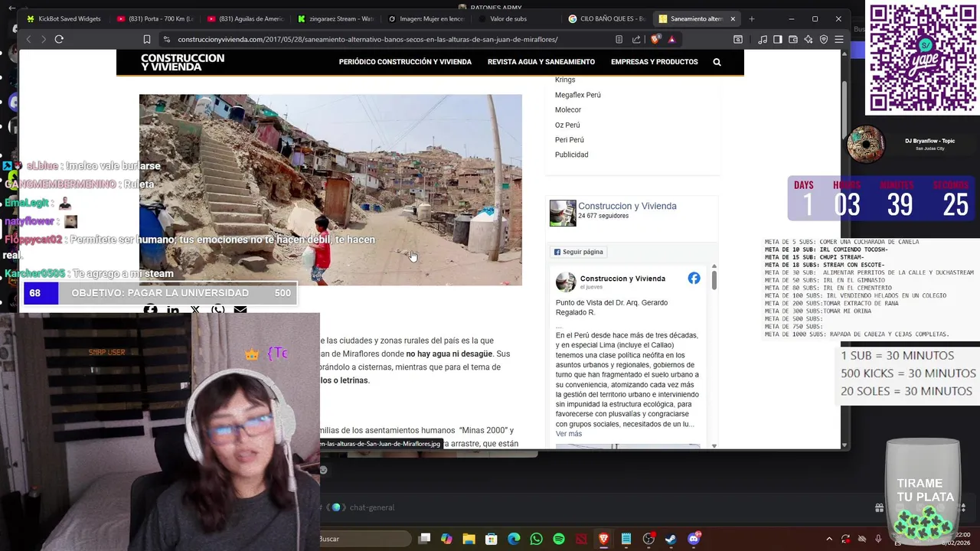Open the Notepad icon in the taskbar
The image size is (980, 551).
626,539
